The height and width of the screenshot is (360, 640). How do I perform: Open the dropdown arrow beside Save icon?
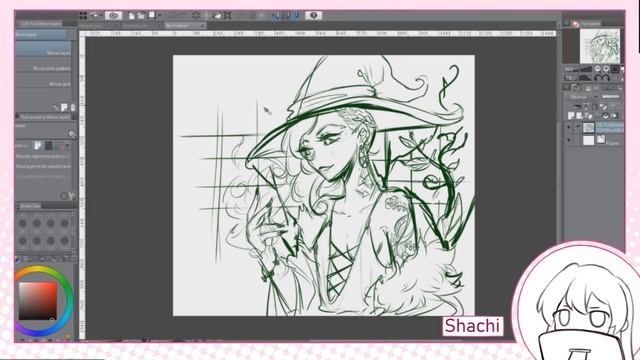[x=159, y=16]
